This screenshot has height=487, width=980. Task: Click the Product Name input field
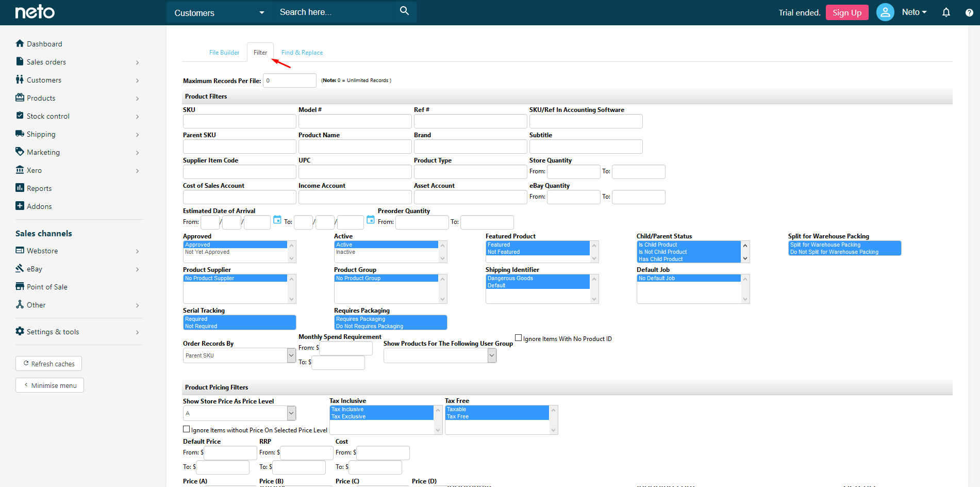[355, 147]
